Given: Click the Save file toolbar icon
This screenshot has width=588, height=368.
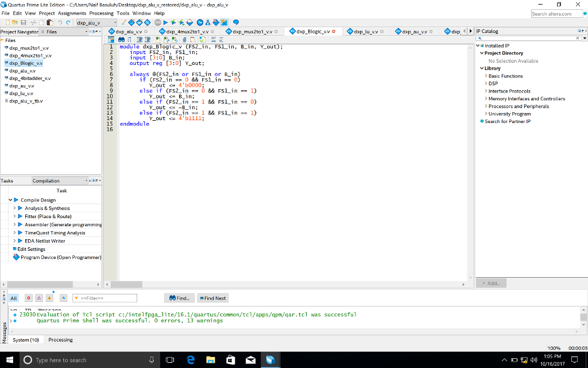Looking at the screenshot, I should (24, 22).
